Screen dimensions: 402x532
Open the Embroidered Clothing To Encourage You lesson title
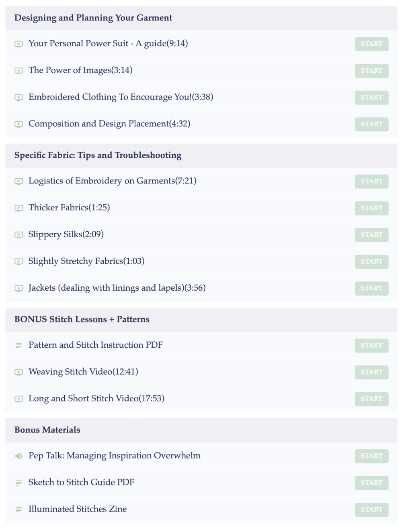point(121,97)
